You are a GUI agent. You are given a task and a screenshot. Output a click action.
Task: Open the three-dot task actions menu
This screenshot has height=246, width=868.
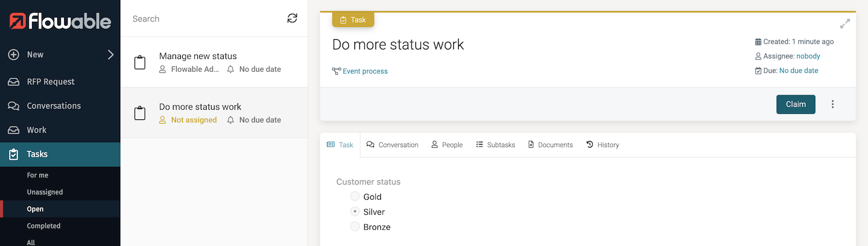coord(832,104)
